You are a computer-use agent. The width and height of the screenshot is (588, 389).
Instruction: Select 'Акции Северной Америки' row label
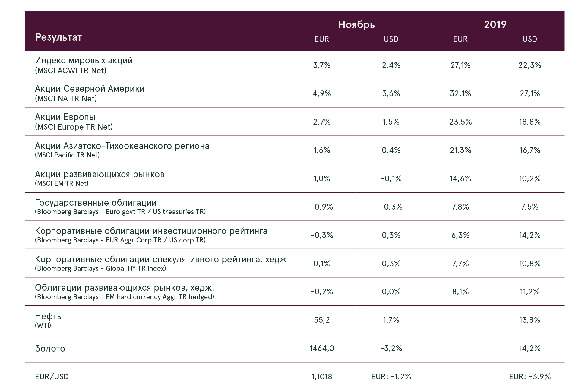click(x=90, y=89)
